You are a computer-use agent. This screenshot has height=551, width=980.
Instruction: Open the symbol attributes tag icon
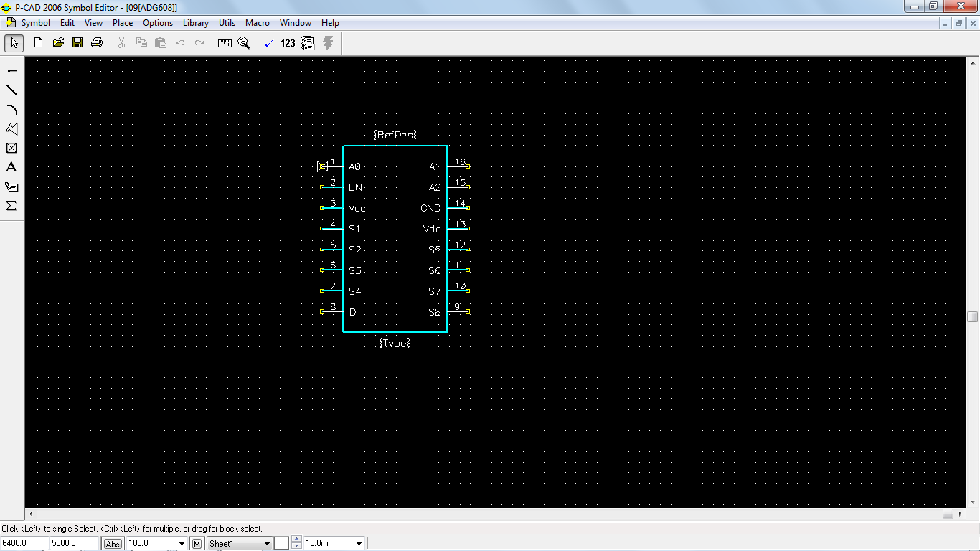click(308, 43)
